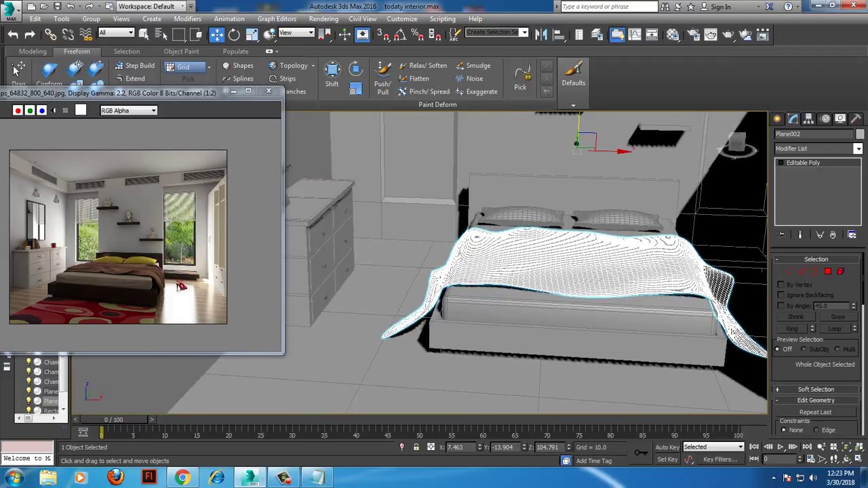The height and width of the screenshot is (488, 868).
Task: Play the animation
Action: coord(781,447)
